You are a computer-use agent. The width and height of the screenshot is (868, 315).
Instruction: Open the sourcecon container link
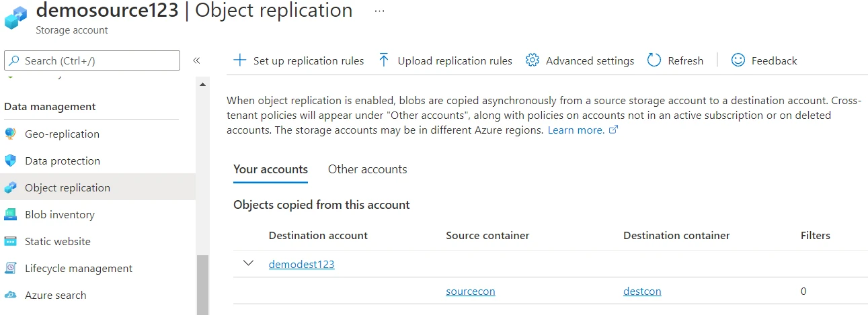click(x=471, y=291)
